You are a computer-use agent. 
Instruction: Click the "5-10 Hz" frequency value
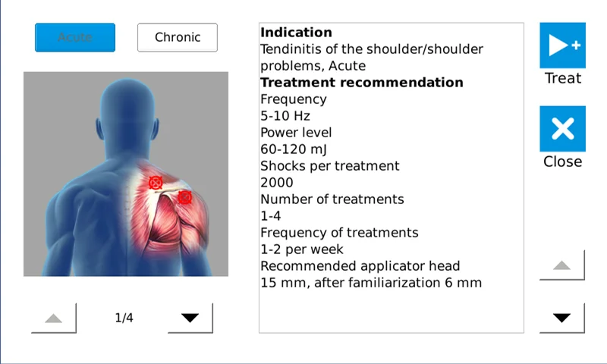pyautogui.click(x=285, y=116)
